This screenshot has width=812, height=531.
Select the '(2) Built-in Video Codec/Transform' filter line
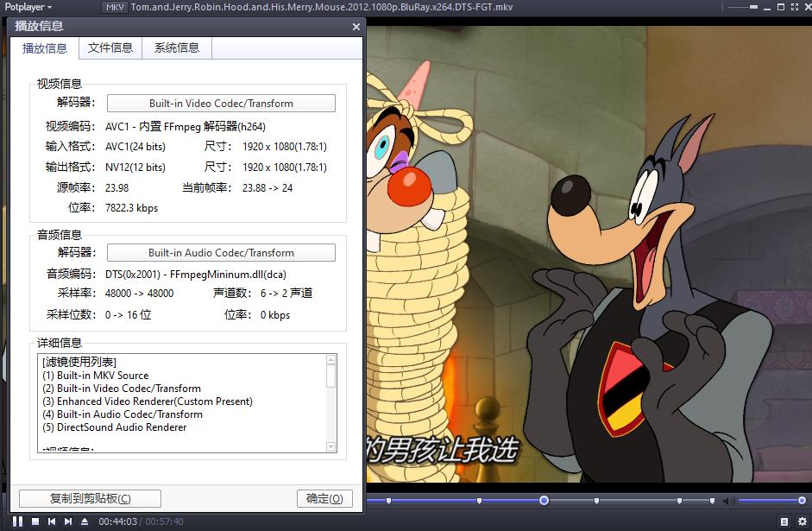click(x=122, y=389)
